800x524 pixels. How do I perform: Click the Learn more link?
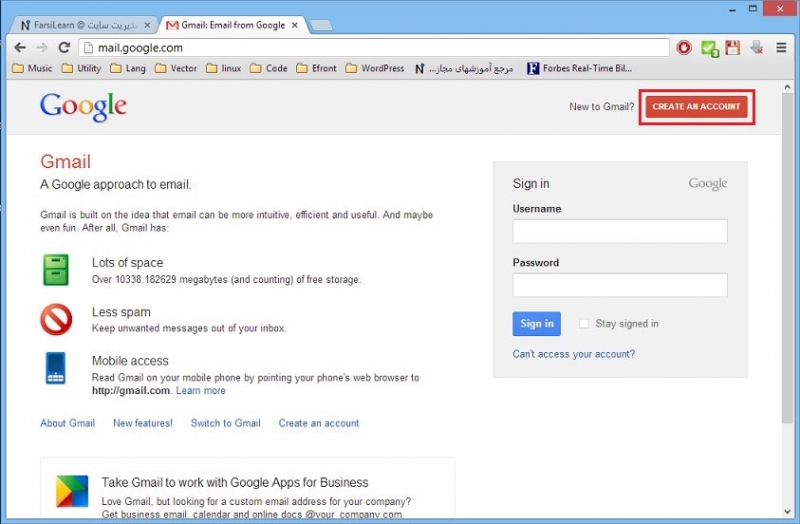(201, 390)
